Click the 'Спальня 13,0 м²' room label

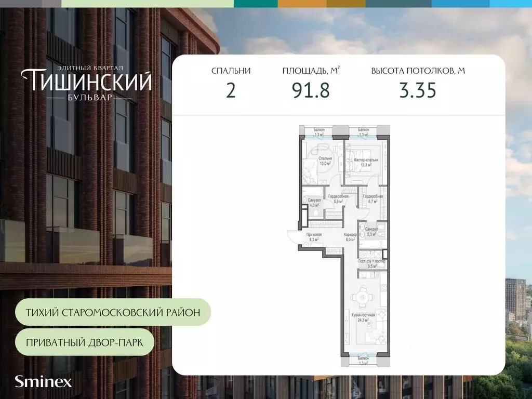click(325, 161)
